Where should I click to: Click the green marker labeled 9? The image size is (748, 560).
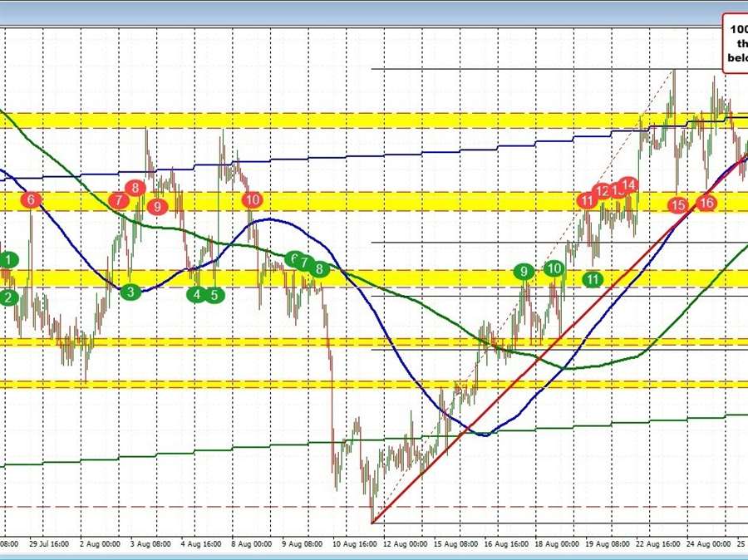coord(524,272)
